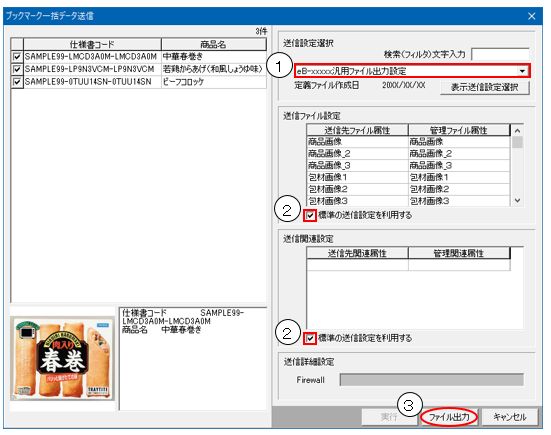Click scroll-down arrow in 送信ファイル設定 list
The height and width of the screenshot is (435, 551).
pos(517,200)
